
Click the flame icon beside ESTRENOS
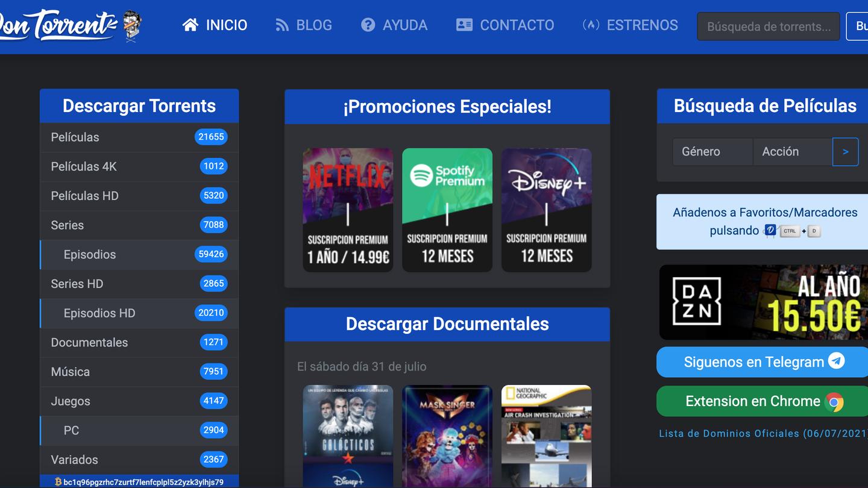click(x=591, y=25)
